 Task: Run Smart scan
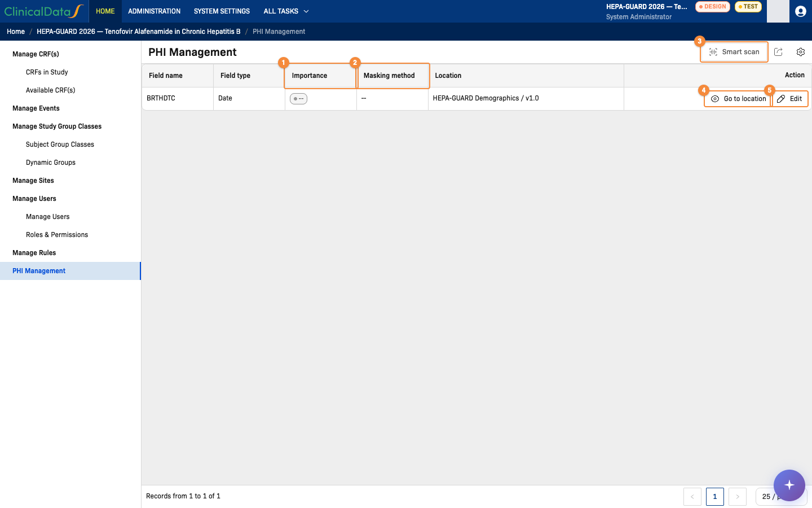(x=734, y=52)
